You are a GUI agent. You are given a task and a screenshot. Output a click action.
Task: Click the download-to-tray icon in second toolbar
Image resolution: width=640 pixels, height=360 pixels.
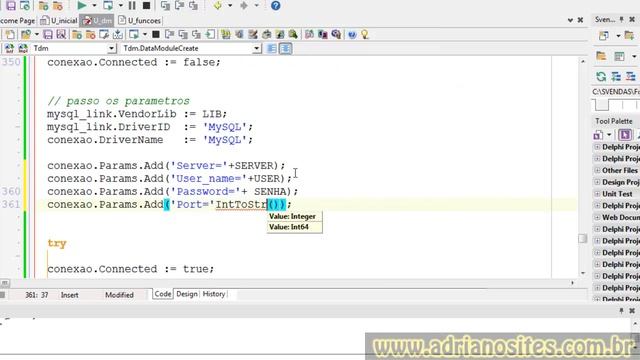(x=118, y=35)
